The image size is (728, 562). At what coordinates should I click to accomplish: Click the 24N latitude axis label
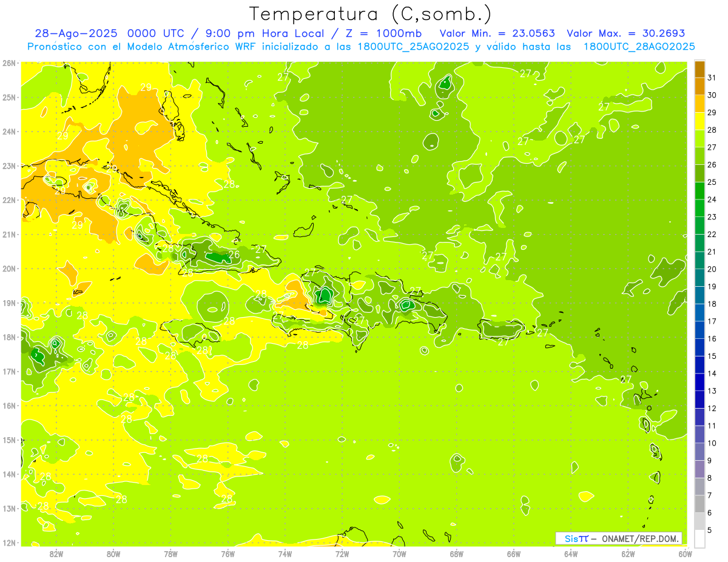click(9, 132)
